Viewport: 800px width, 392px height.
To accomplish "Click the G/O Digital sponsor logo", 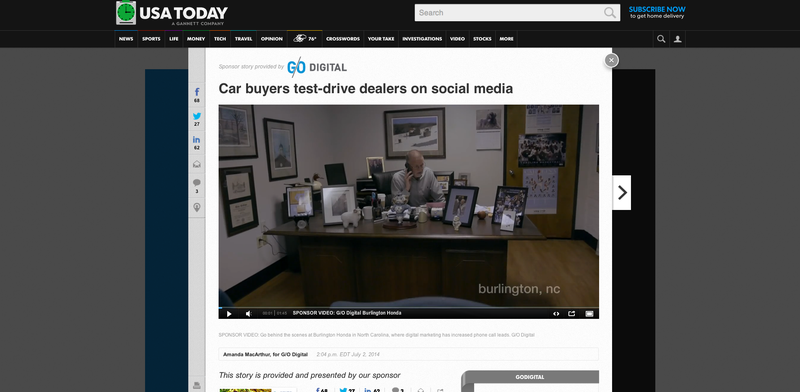I will click(317, 67).
